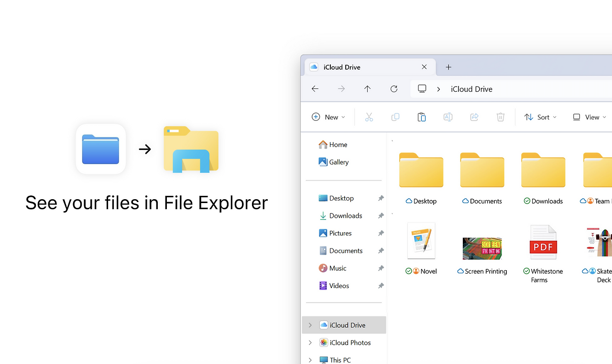Click the Paste clipboard icon
612x364 pixels.
pos(422,117)
